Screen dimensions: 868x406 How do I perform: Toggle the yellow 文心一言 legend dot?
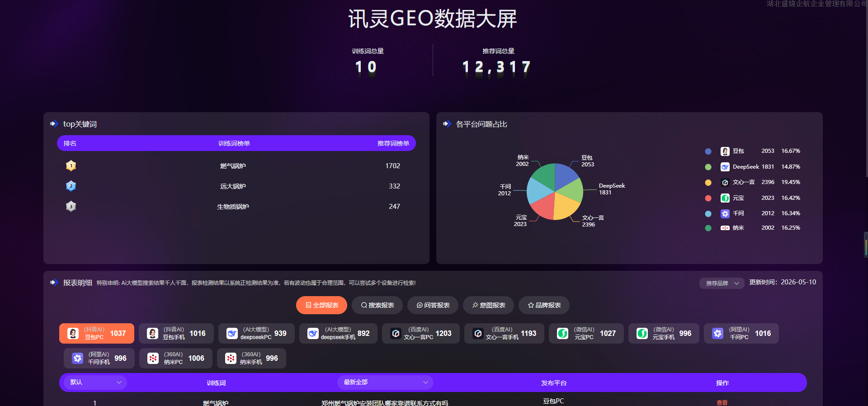click(x=708, y=183)
